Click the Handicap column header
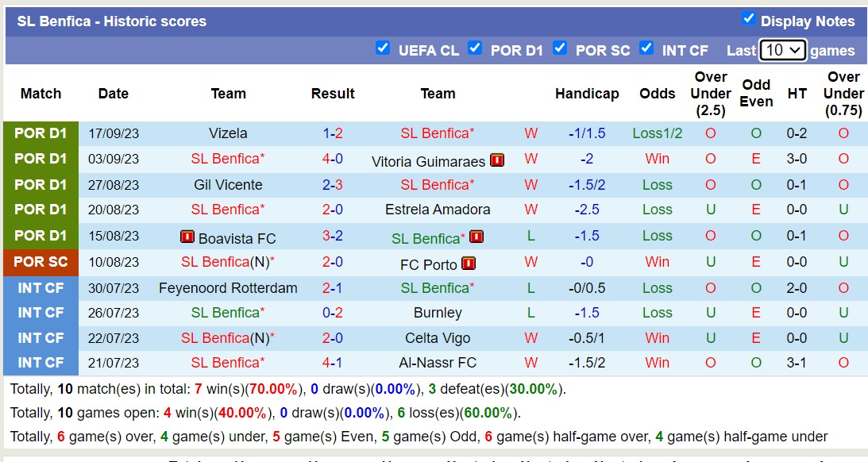Image resolution: width=868 pixels, height=462 pixels. pos(587,93)
